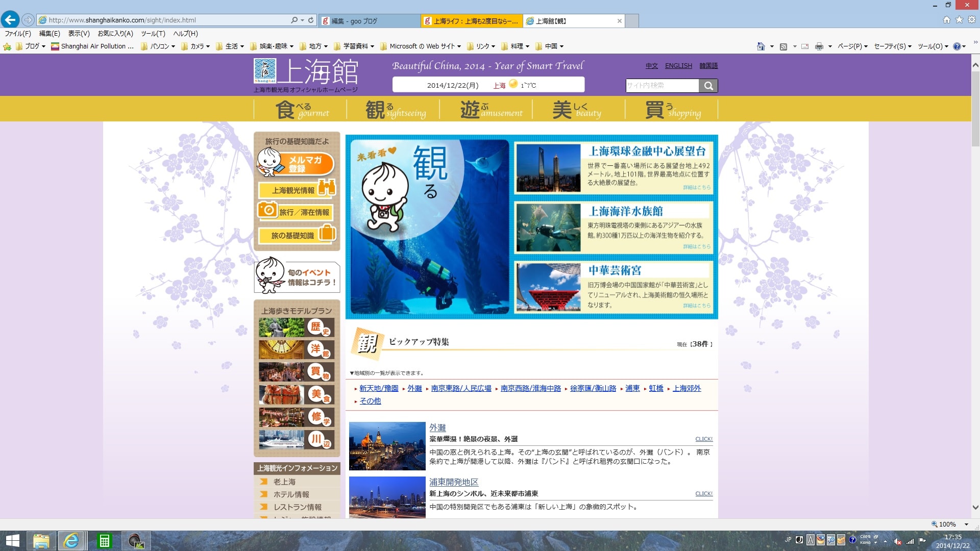
Task: Open the Favorites star icon at top right
Action: tap(959, 20)
